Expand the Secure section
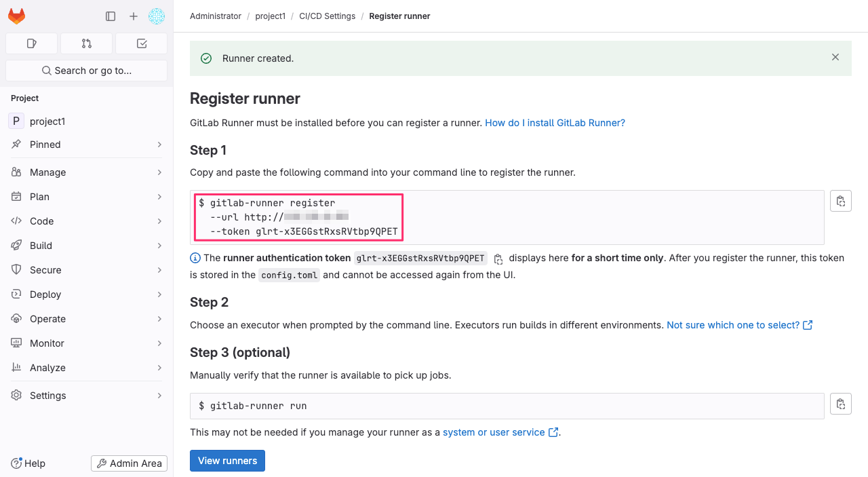The width and height of the screenshot is (868, 477). tap(87, 270)
